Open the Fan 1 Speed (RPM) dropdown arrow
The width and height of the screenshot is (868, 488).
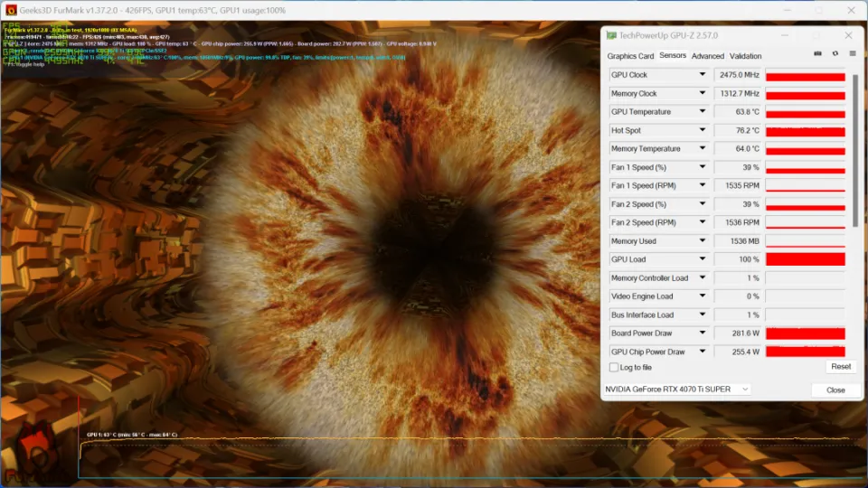[702, 185]
